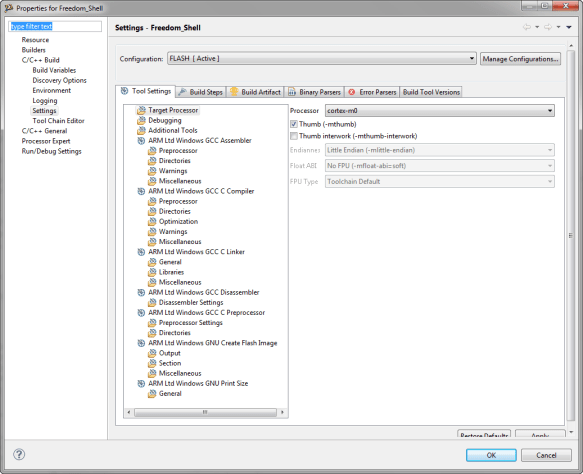Click the OK button
This screenshot has width=583, height=474.
pos(491,455)
